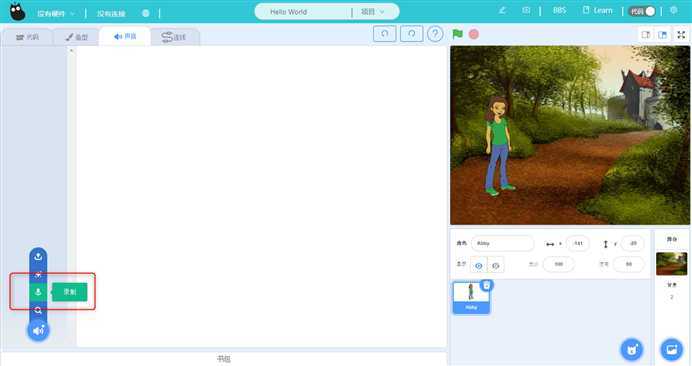This screenshot has width=692, height=366.
Task: Select the forest backdrop stage thumbnail
Action: click(671, 263)
